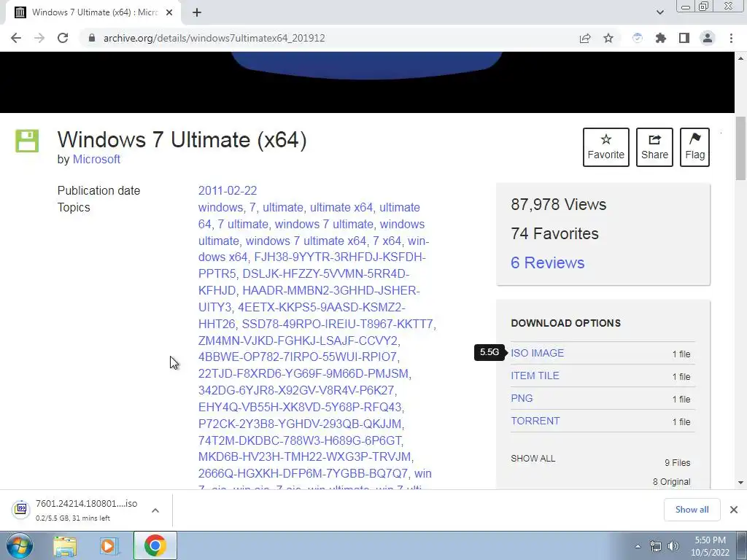
Task: Open the tab search dropdown arrow
Action: point(659,12)
